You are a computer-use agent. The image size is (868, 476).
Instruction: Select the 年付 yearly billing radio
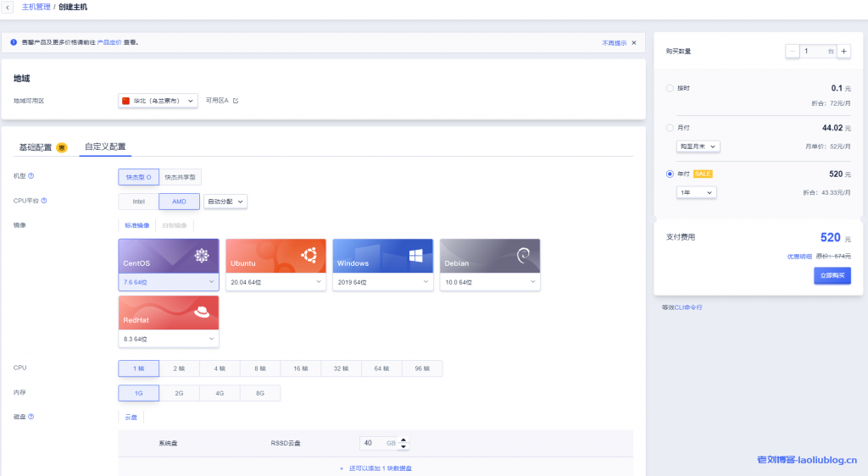[670, 174]
